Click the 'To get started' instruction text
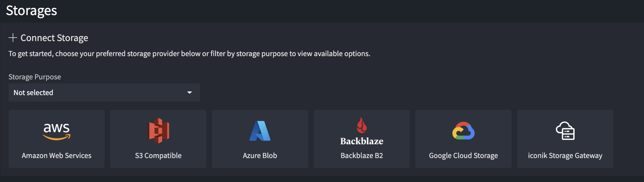The image size is (644, 182). 189,54
